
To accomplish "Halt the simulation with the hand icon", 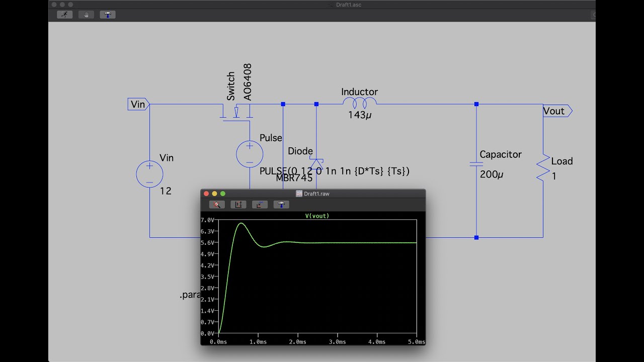I will [86, 15].
